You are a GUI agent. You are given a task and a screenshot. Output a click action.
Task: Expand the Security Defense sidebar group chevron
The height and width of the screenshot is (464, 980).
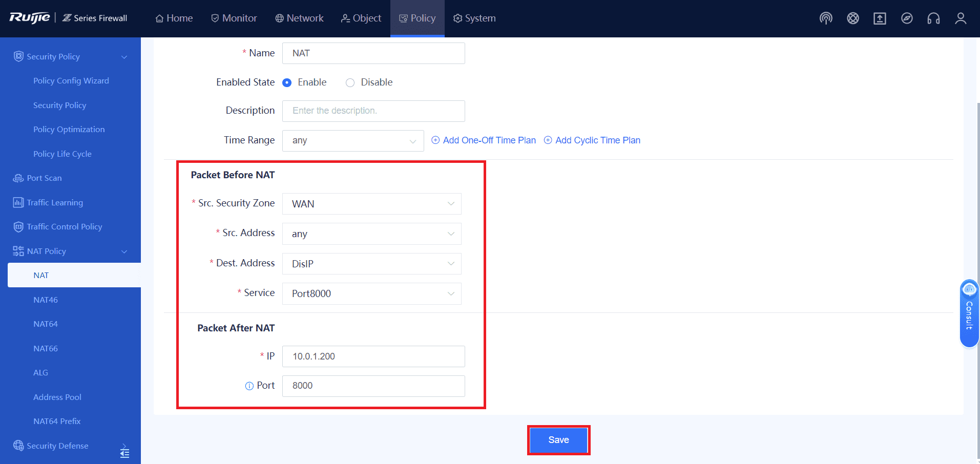(124, 445)
